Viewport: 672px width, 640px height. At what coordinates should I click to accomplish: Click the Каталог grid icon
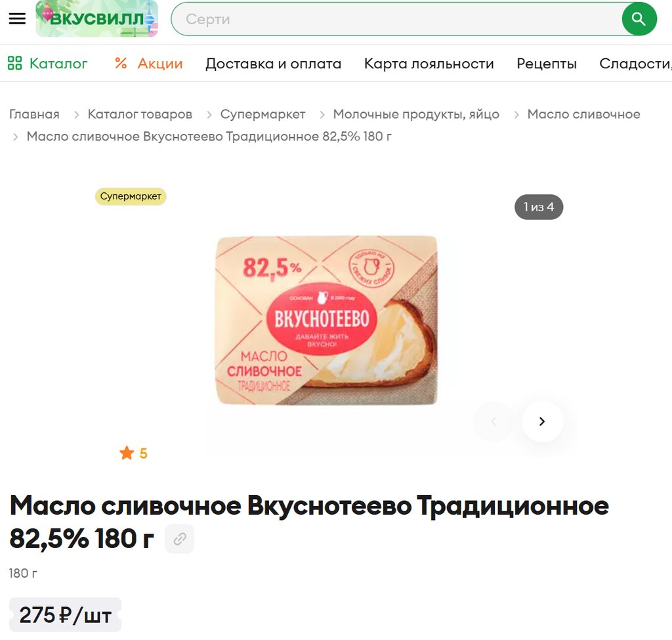14,63
